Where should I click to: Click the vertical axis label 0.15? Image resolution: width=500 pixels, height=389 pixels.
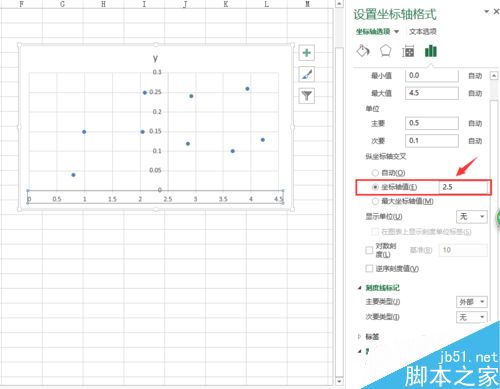[x=155, y=131]
